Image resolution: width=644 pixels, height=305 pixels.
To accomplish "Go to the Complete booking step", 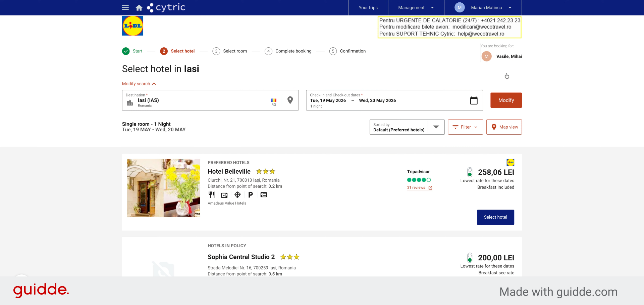I will 288,51.
